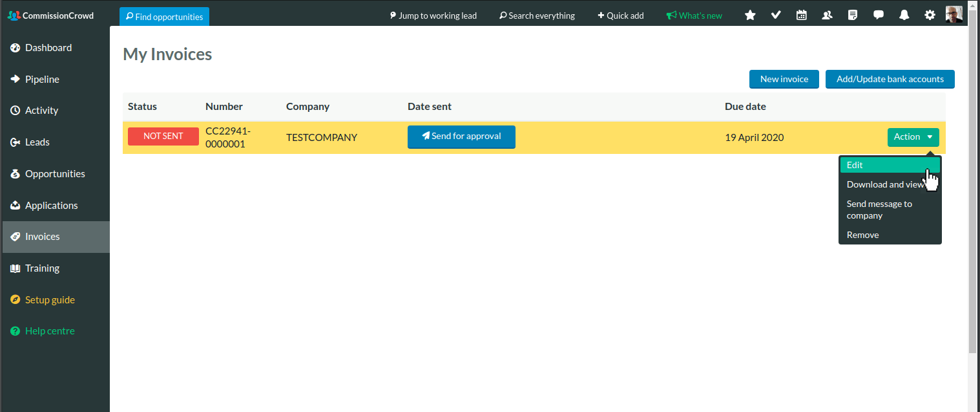Viewport: 980px width, 412px height.
Task: Open the Find opportunities tab
Action: (x=164, y=17)
